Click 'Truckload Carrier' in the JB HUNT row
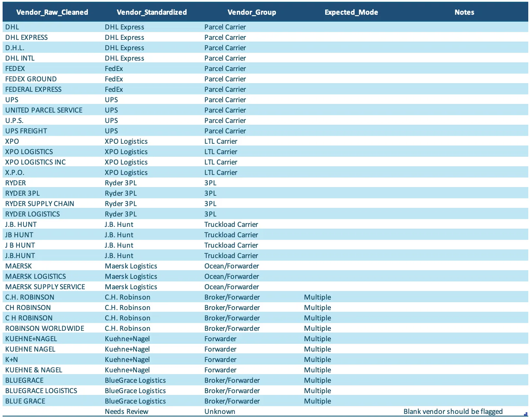The height and width of the screenshot is (420, 530). point(231,235)
